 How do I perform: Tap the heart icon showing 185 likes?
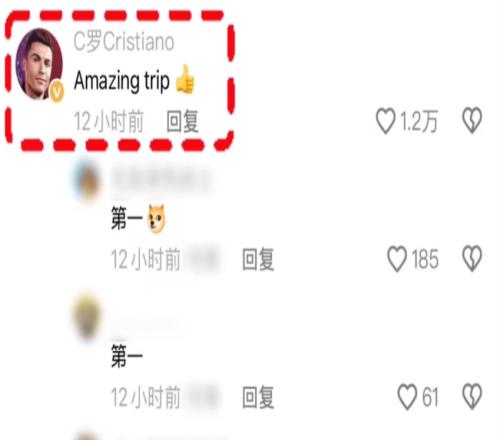(397, 259)
